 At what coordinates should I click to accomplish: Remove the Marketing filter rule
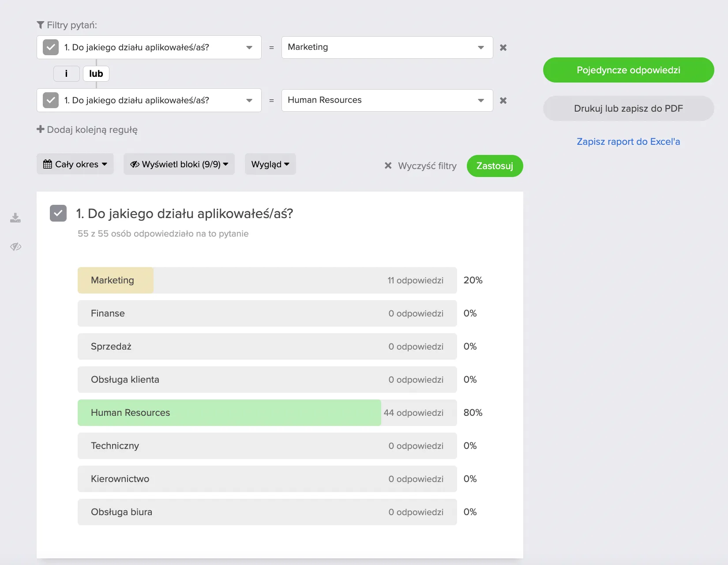pyautogui.click(x=503, y=47)
